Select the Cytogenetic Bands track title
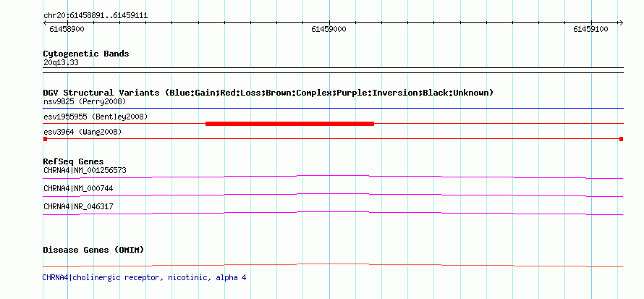 click(x=86, y=54)
